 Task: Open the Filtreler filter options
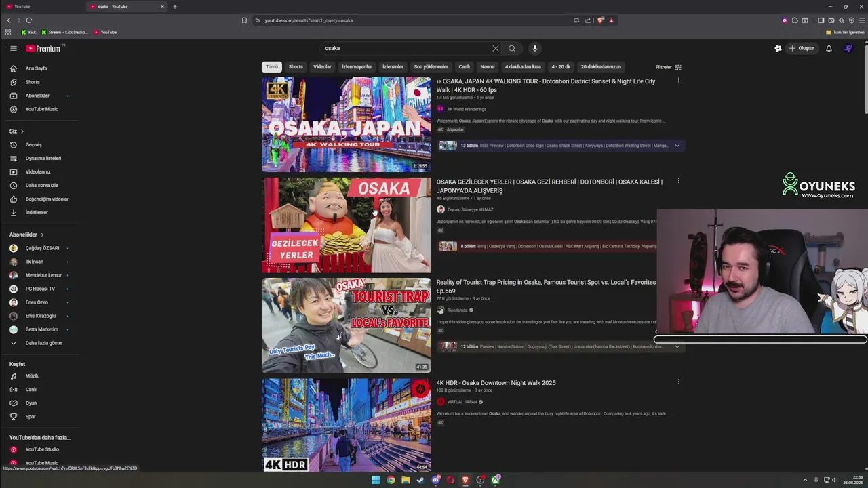coord(668,67)
